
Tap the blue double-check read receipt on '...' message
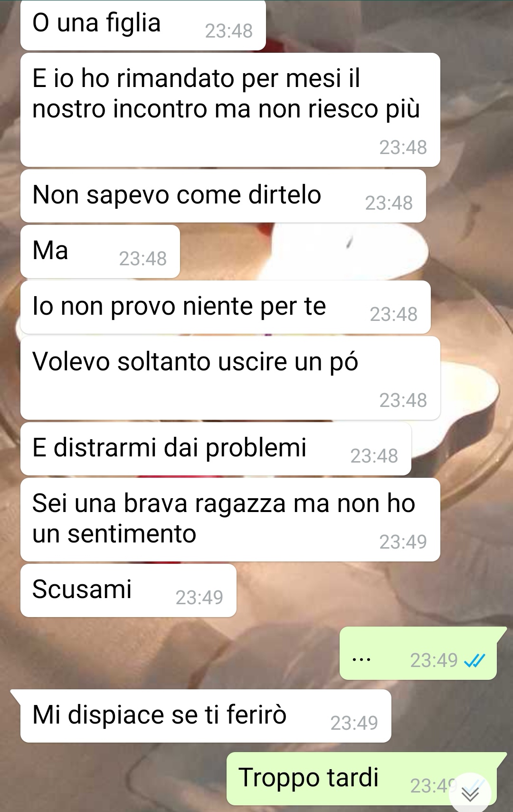click(475, 660)
